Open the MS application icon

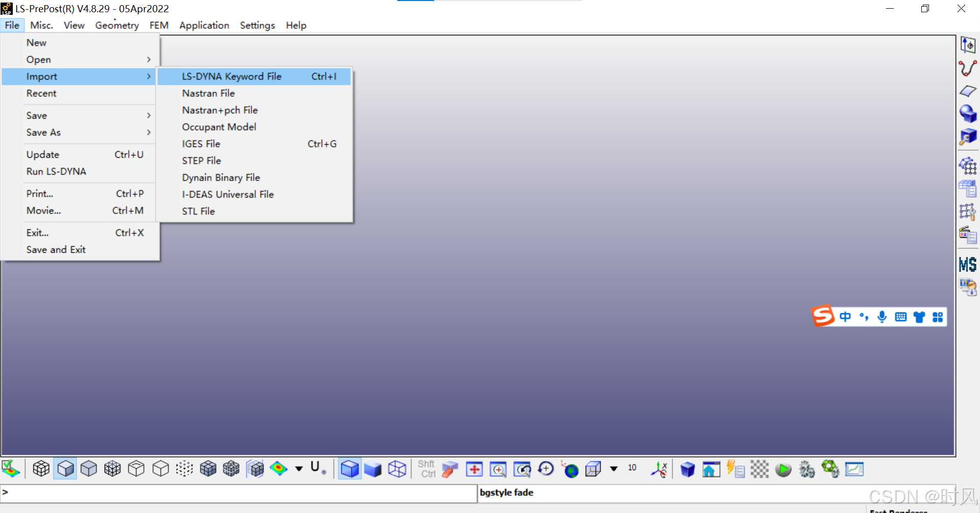point(968,264)
